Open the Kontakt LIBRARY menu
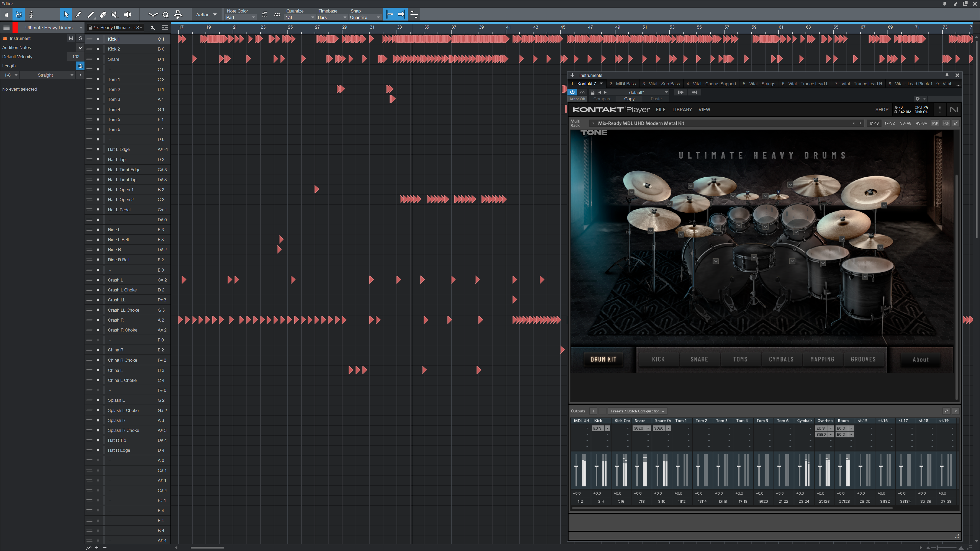The image size is (980, 551). pyautogui.click(x=682, y=109)
